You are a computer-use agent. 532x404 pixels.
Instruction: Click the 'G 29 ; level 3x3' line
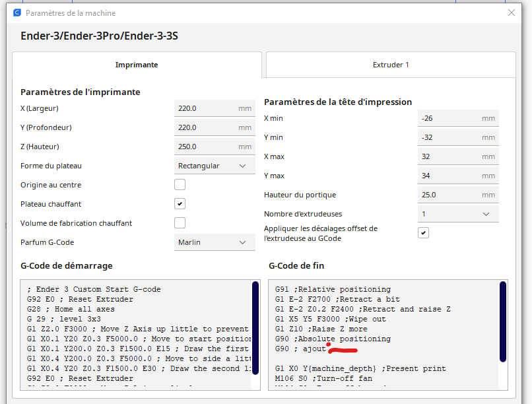[64, 320]
